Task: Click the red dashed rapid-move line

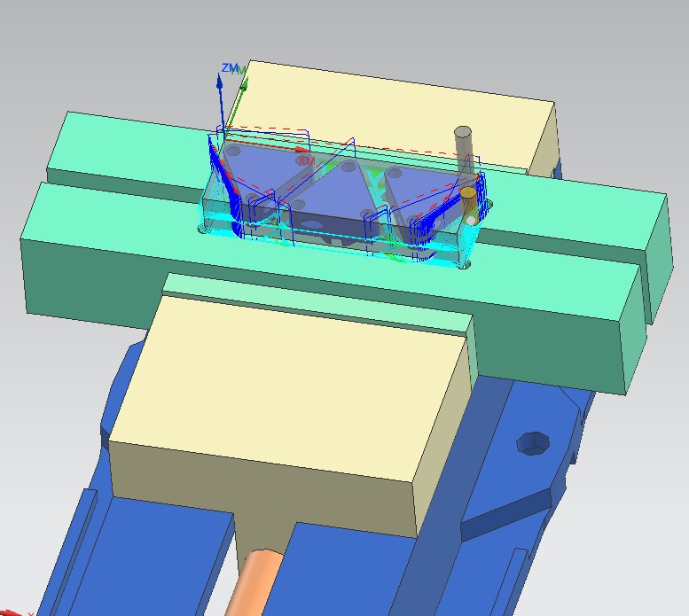Action: [x=351, y=143]
